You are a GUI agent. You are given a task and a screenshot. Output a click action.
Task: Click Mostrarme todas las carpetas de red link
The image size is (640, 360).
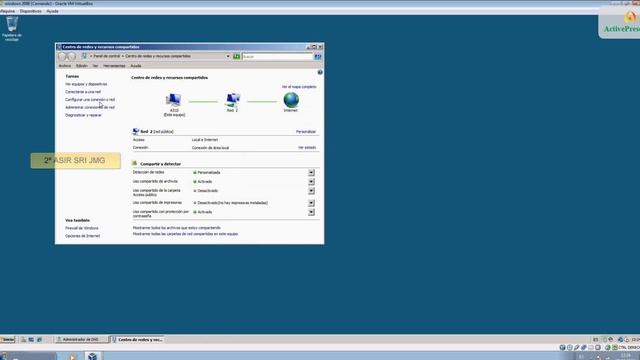pos(185,234)
